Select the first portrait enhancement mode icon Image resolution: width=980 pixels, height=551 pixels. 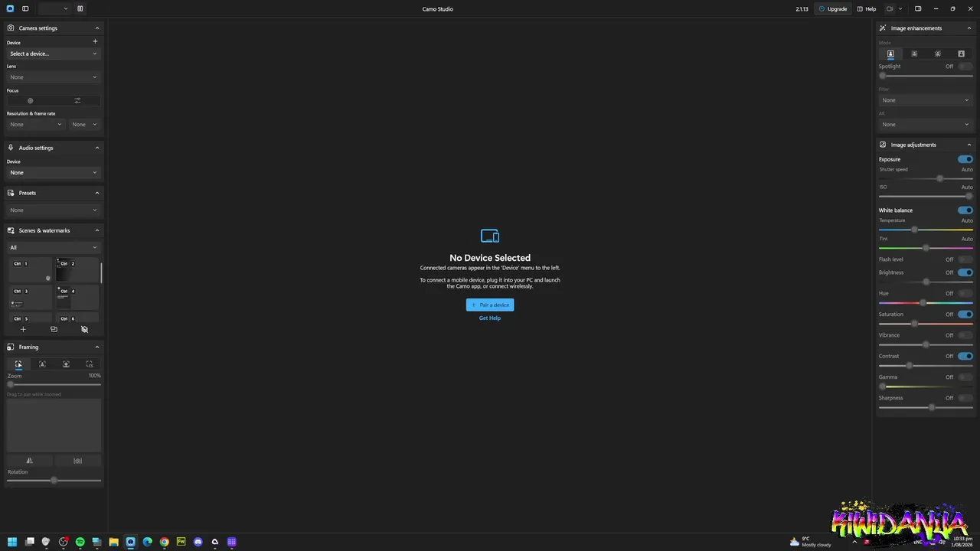click(x=890, y=54)
